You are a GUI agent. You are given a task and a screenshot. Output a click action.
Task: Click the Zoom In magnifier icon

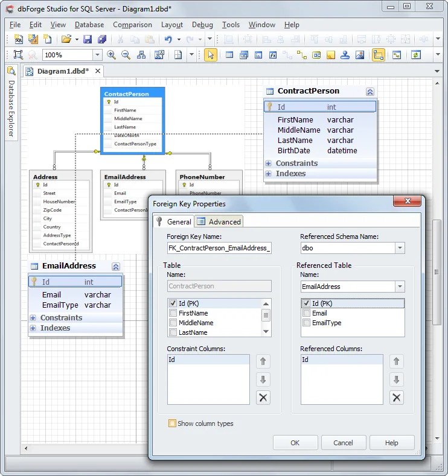tap(112, 55)
